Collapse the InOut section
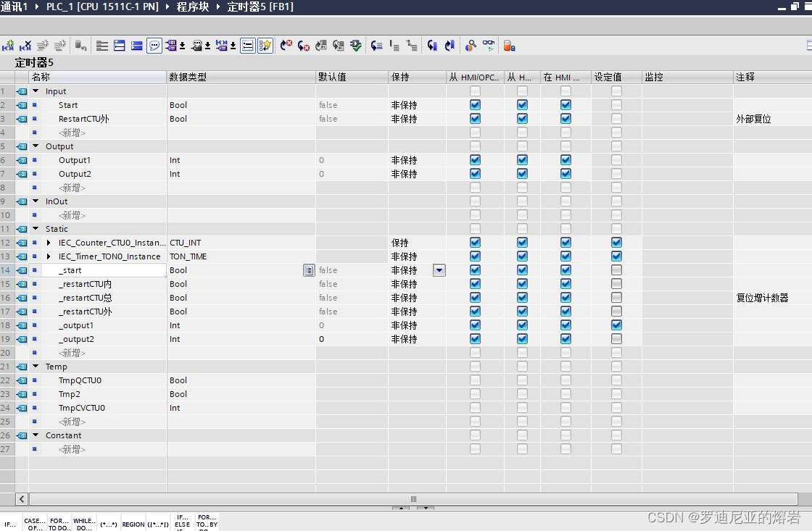Screen dimensions: 812x531 click(36, 201)
